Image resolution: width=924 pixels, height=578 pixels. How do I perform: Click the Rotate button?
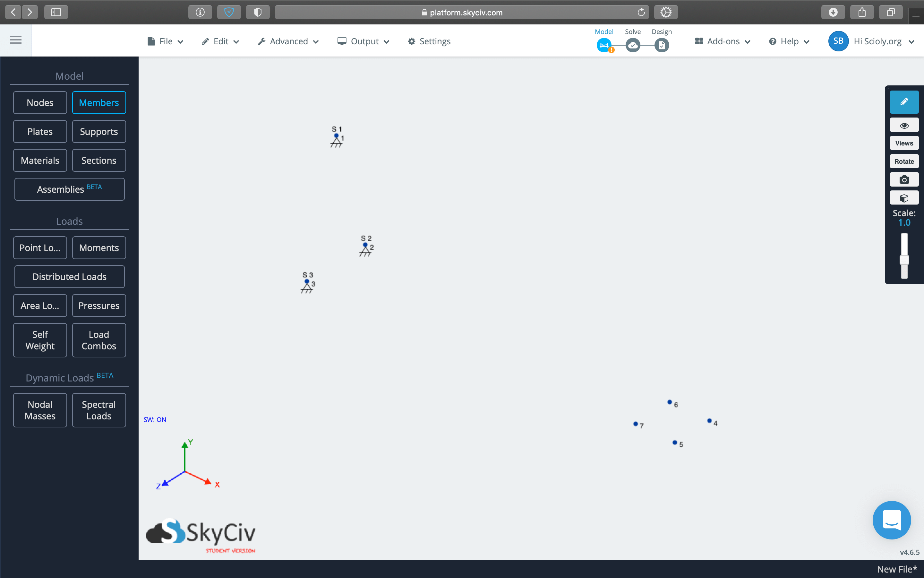click(x=904, y=161)
